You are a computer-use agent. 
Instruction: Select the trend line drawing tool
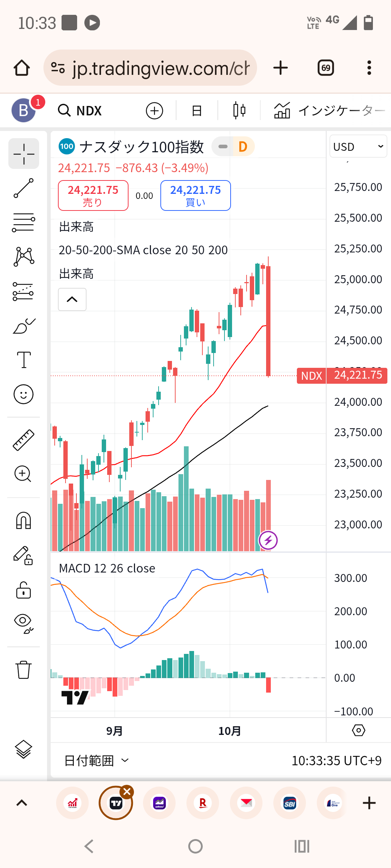(24, 188)
